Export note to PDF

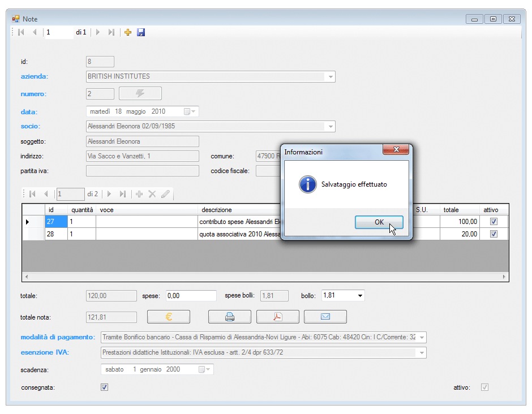click(278, 317)
